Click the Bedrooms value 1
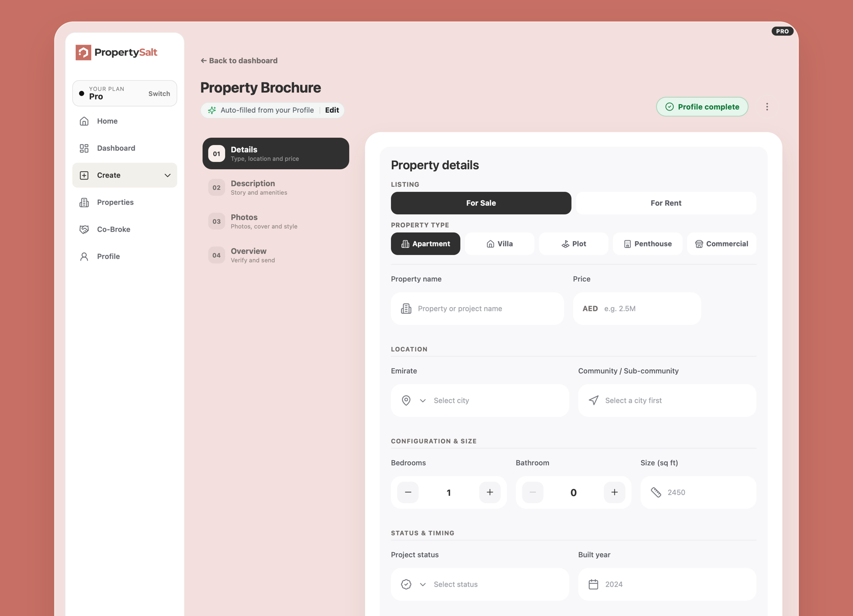The image size is (853, 616). [x=449, y=493]
